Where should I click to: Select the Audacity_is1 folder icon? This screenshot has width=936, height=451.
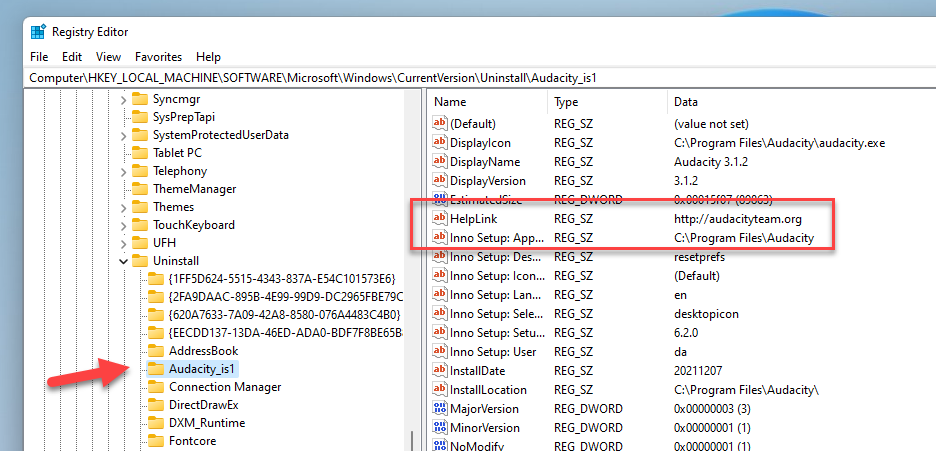click(155, 369)
